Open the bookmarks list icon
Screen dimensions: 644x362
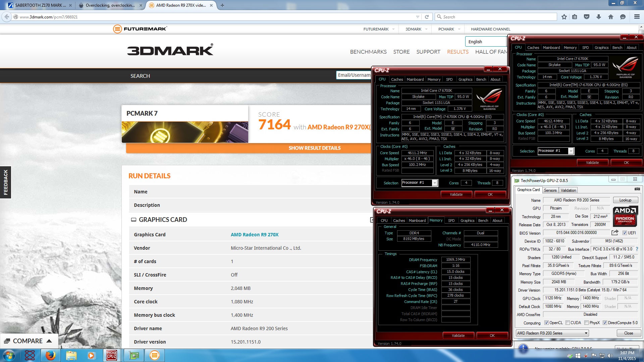[575, 17]
